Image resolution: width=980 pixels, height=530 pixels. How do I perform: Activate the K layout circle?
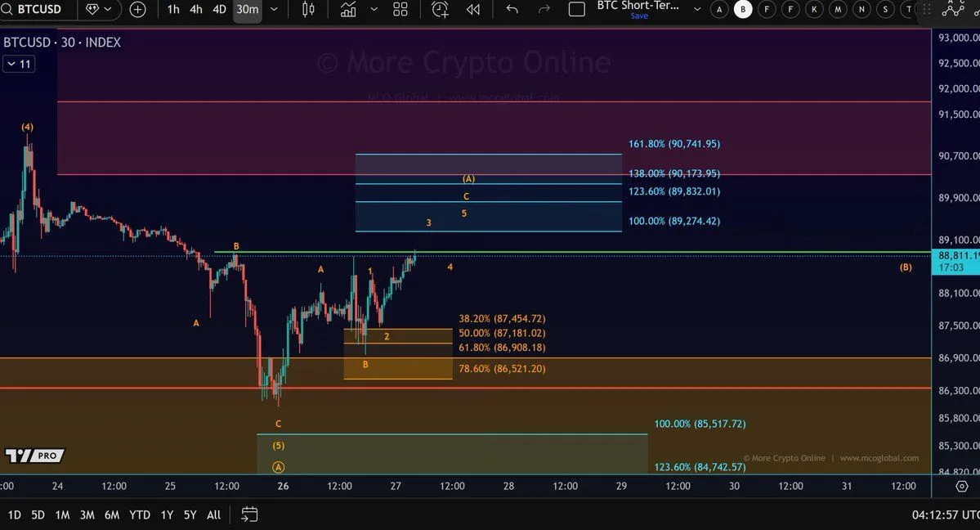pyautogui.click(x=814, y=10)
